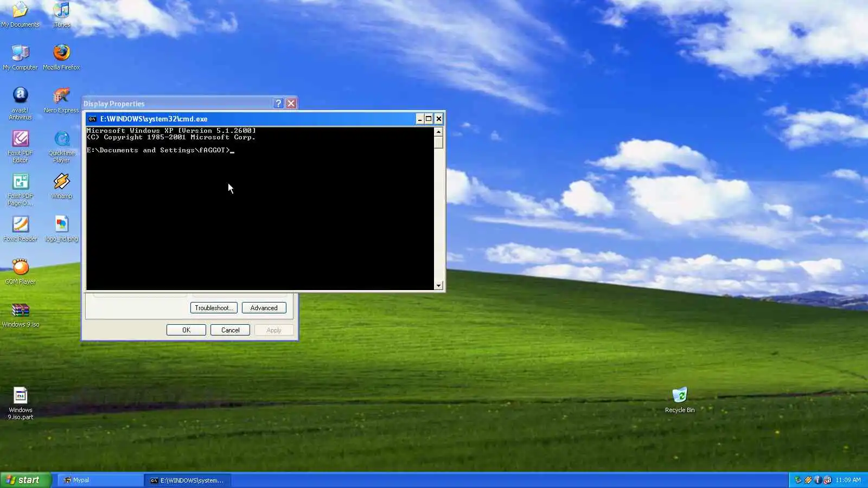Click the cmd window scroll-down arrow

pos(438,285)
